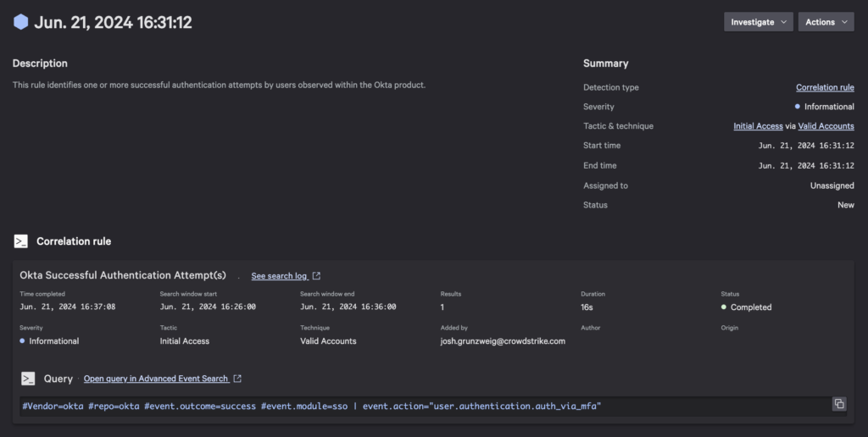Select the Summary severity value Informational
This screenshot has width=868, height=437.
829,107
